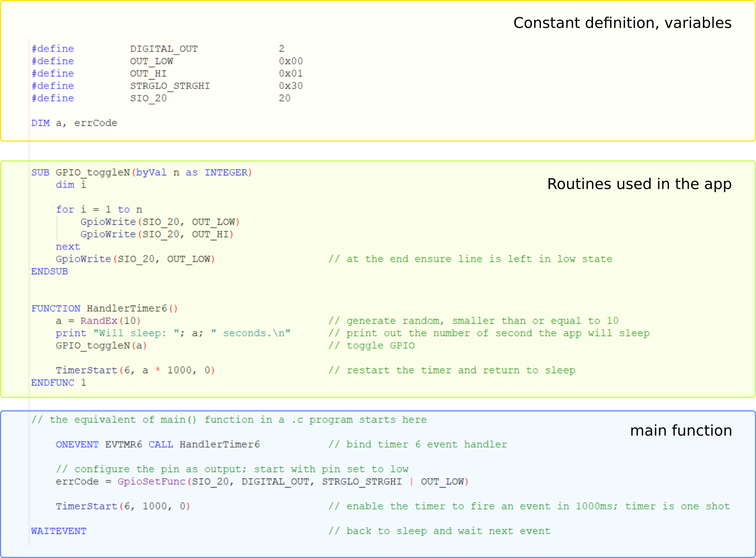Click 'enable the timer to fire' comment

tap(529, 506)
